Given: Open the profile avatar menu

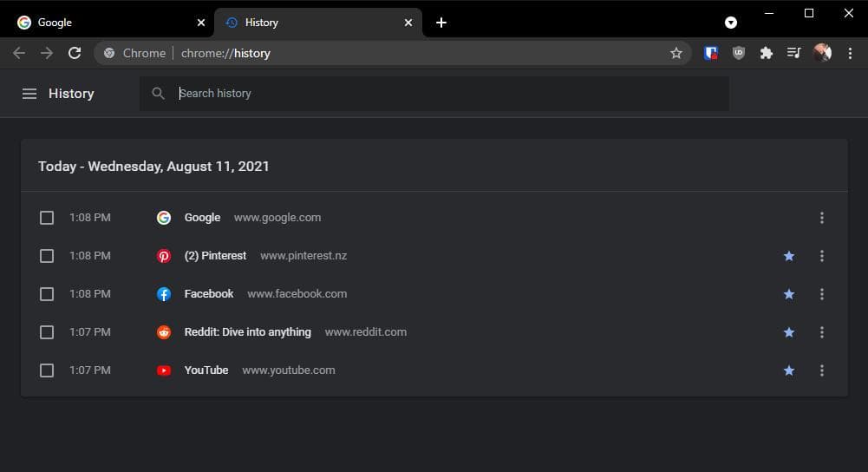Looking at the screenshot, I should click(x=822, y=53).
